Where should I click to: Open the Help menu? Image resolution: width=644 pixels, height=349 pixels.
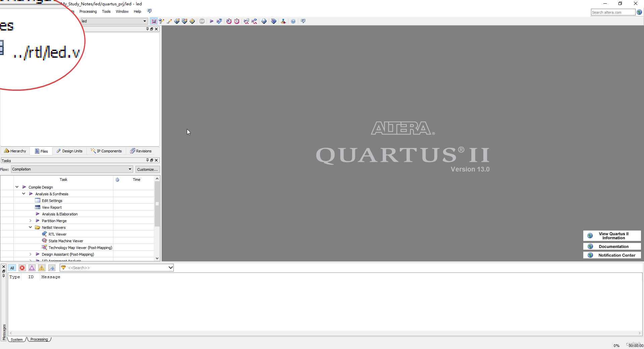[x=138, y=11]
